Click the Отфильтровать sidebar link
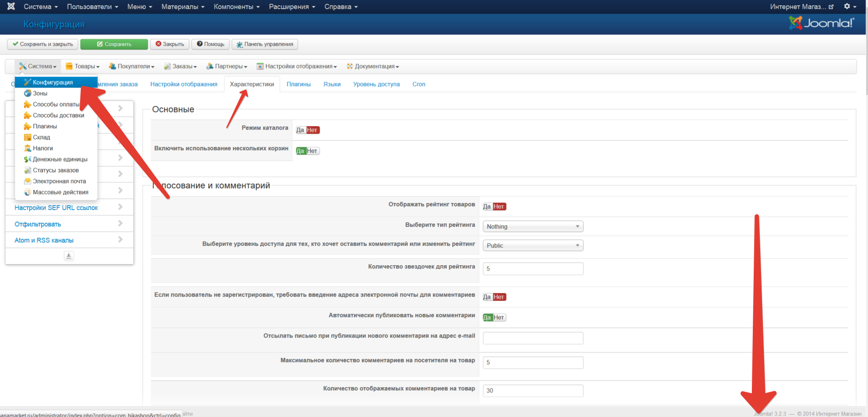The height and width of the screenshot is (417, 868). 37,224
